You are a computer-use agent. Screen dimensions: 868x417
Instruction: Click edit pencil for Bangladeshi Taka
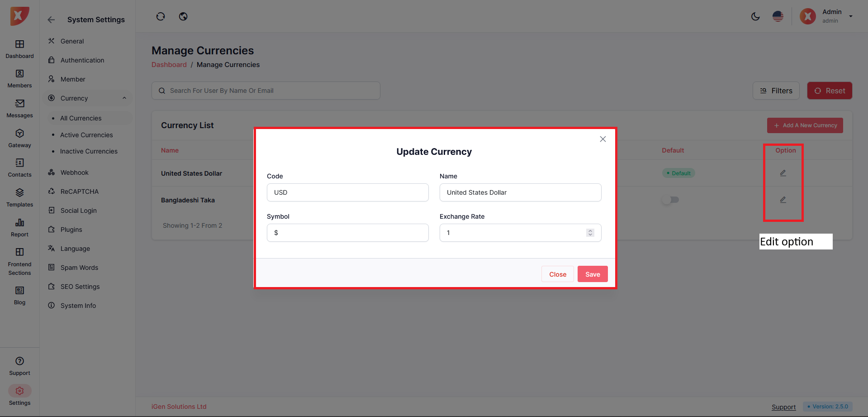tap(783, 200)
